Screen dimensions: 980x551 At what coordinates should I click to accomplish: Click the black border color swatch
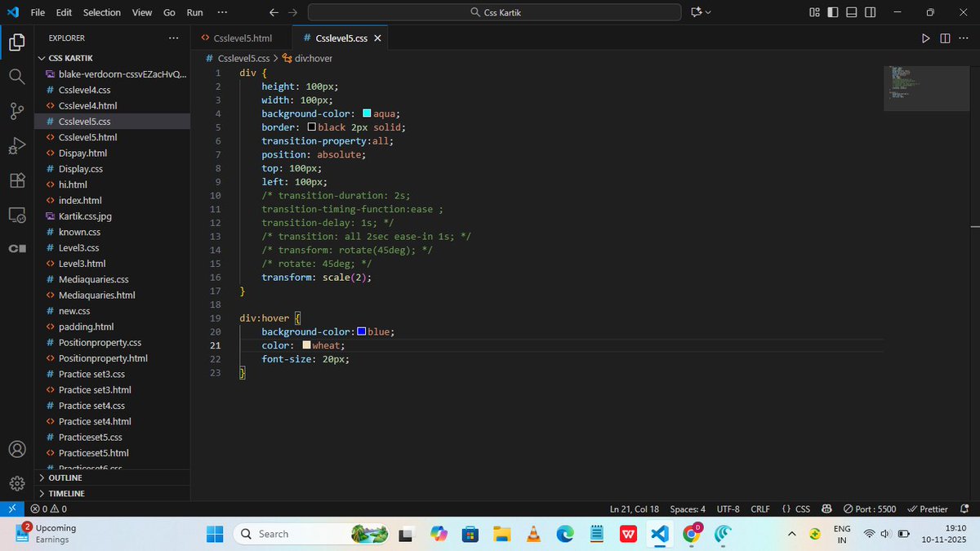coord(312,127)
